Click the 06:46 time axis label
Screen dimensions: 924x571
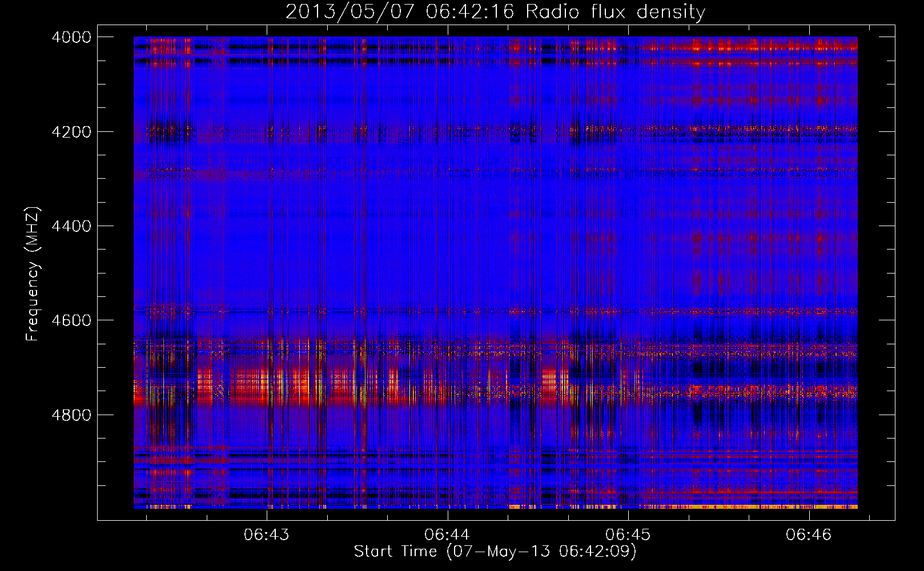(x=809, y=535)
